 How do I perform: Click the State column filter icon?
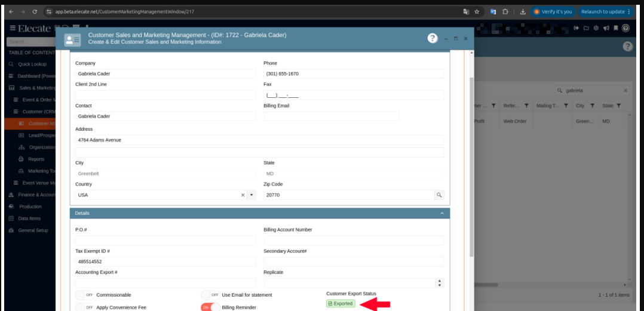[619, 106]
